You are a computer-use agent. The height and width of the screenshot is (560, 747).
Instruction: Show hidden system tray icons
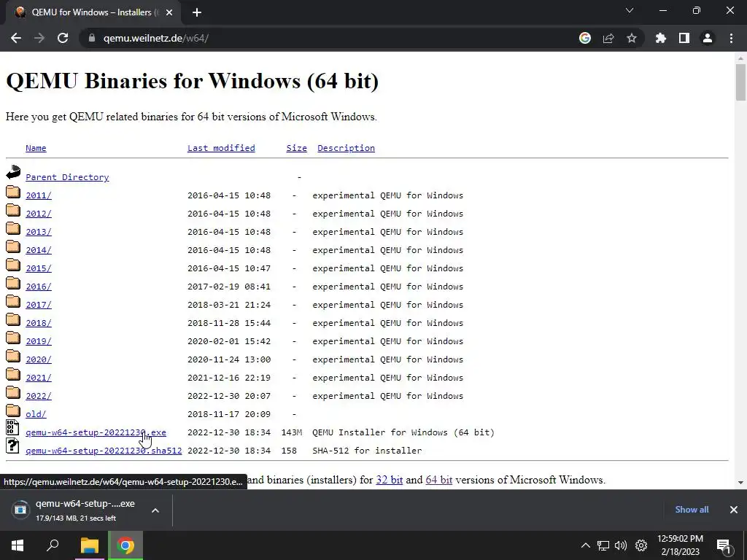point(586,545)
